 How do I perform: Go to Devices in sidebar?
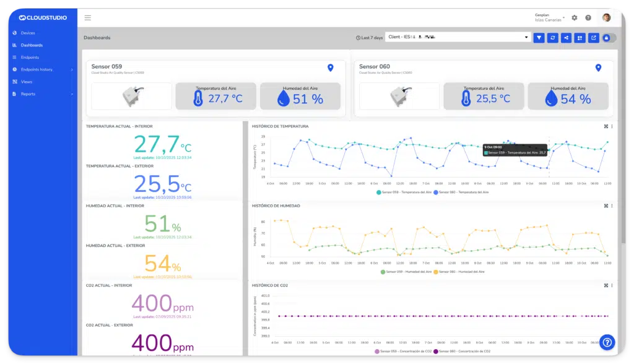pos(28,33)
